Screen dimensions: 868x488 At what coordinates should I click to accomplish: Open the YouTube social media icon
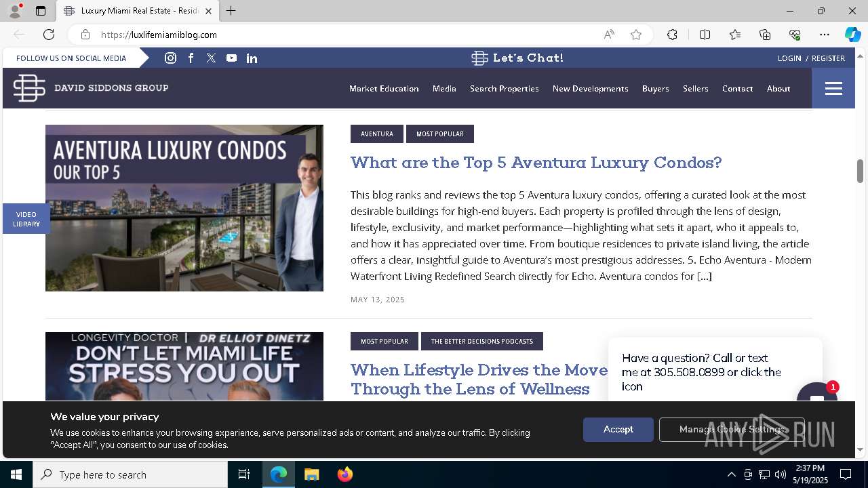point(232,58)
